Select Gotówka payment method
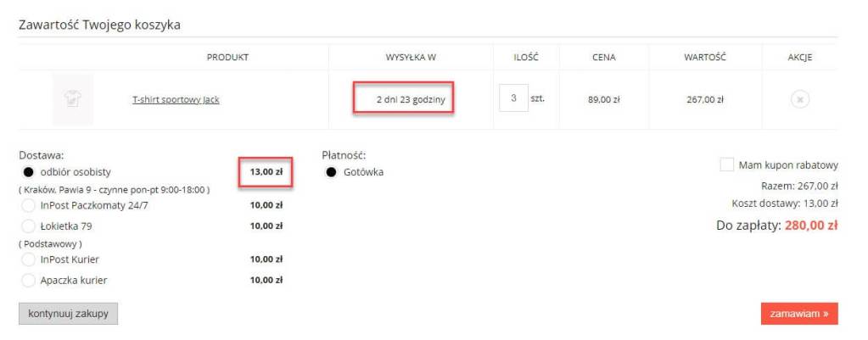 332,172
